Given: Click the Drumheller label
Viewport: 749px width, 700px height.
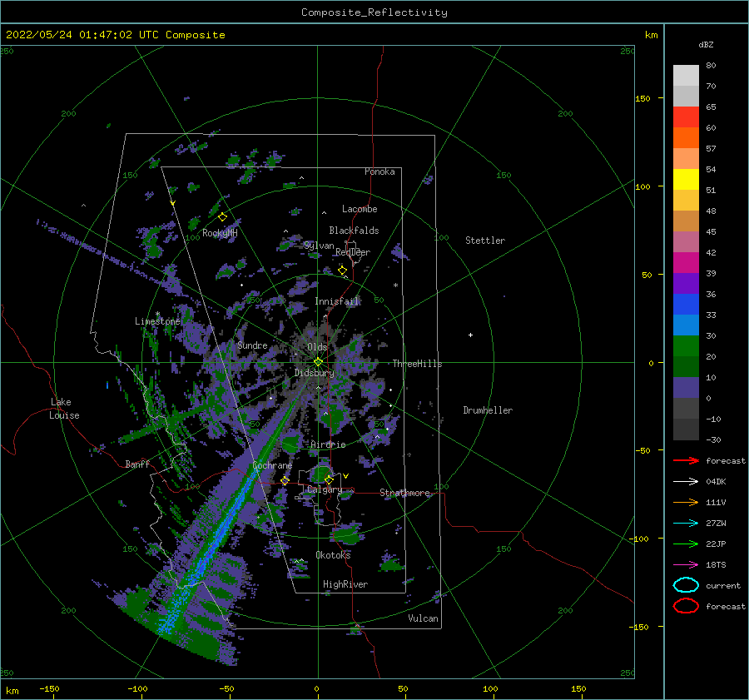Looking at the screenshot, I should pyautogui.click(x=488, y=410).
